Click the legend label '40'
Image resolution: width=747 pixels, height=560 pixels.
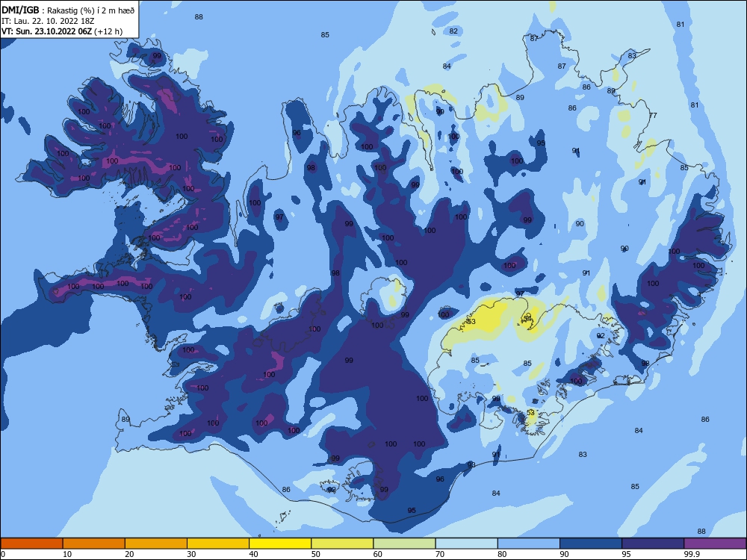click(x=254, y=554)
